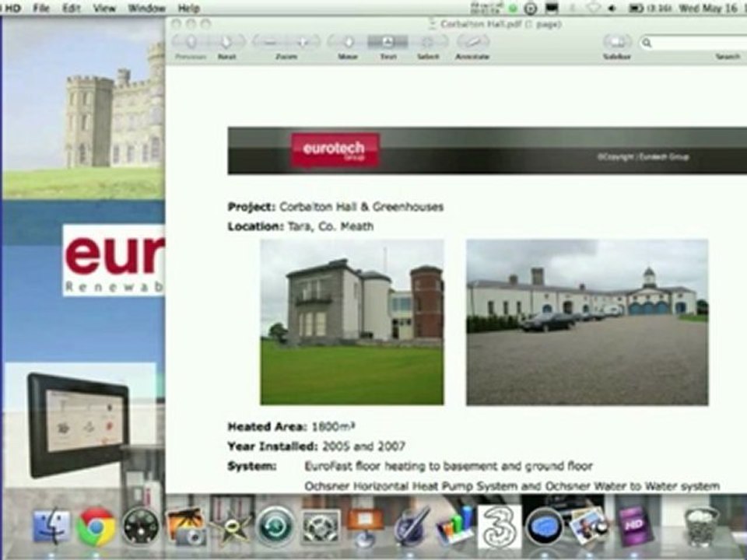Open iMovie star icon in the dock
The image size is (747, 560).
pyautogui.click(x=230, y=527)
